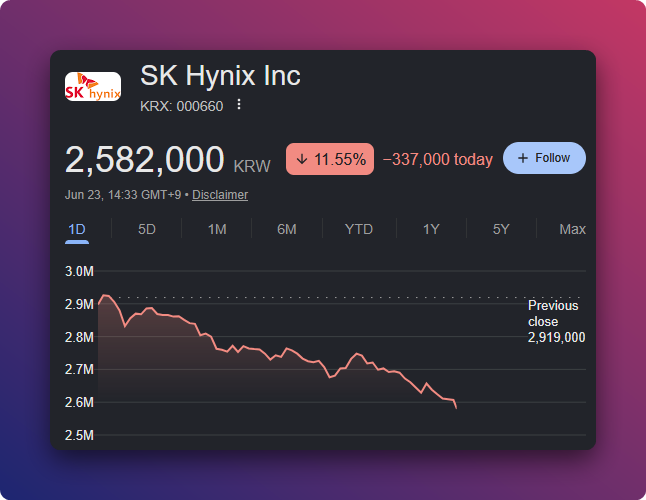The image size is (646, 500).
Task: Click the 11.55% down change badge
Action: point(330,159)
